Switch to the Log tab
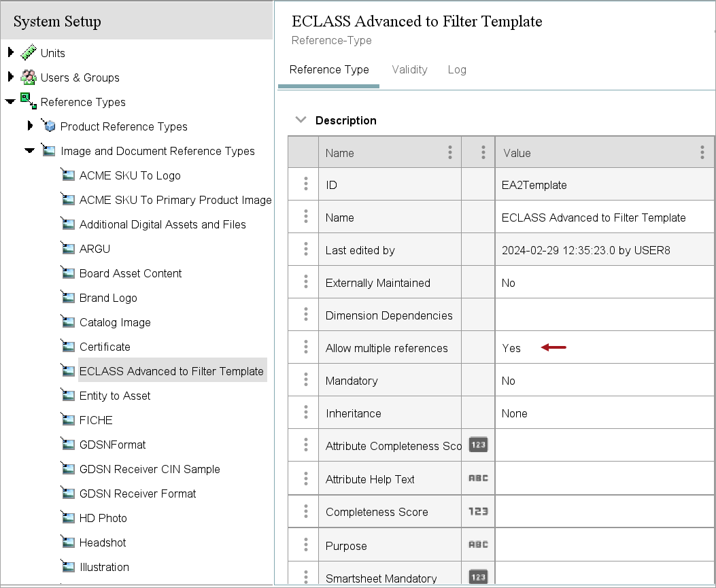Viewport: 716px width, 588px height. 457,69
